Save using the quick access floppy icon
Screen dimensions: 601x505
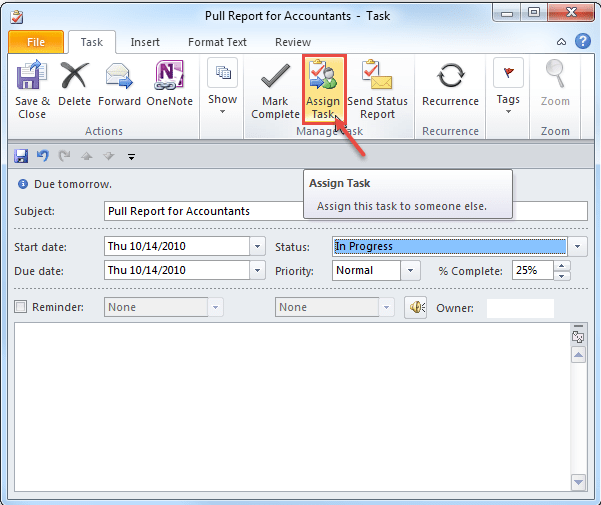[x=21, y=156]
